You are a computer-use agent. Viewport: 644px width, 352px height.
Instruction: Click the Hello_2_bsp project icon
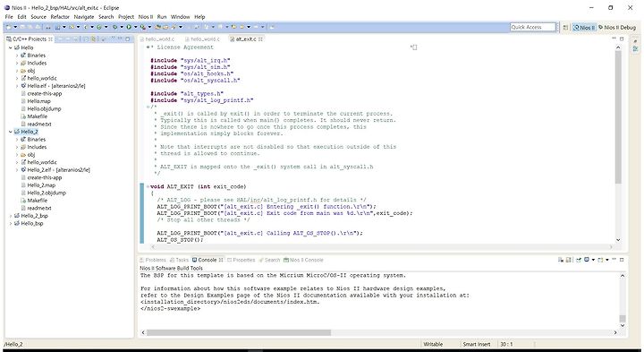pyautogui.click(x=17, y=216)
